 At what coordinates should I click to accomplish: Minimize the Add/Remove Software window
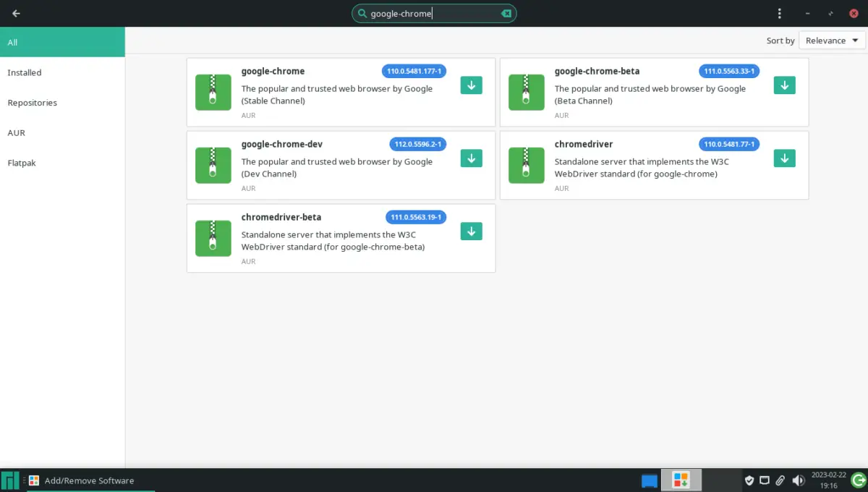tap(807, 14)
